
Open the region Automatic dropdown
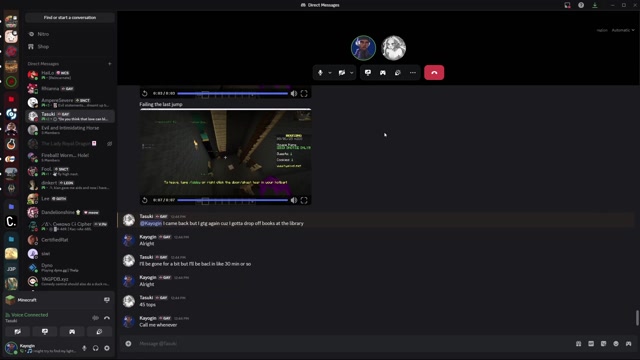point(623,30)
